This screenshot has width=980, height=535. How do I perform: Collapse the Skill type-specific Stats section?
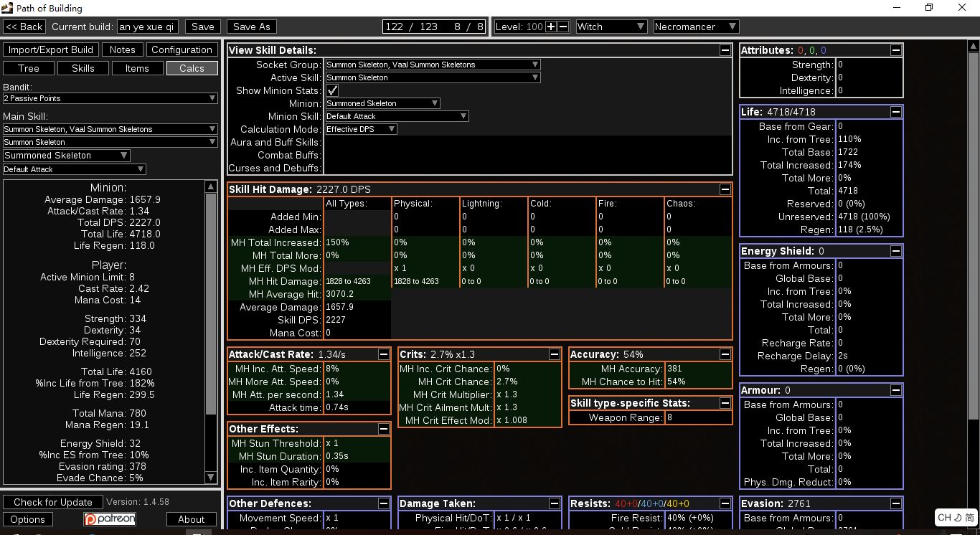tap(725, 403)
